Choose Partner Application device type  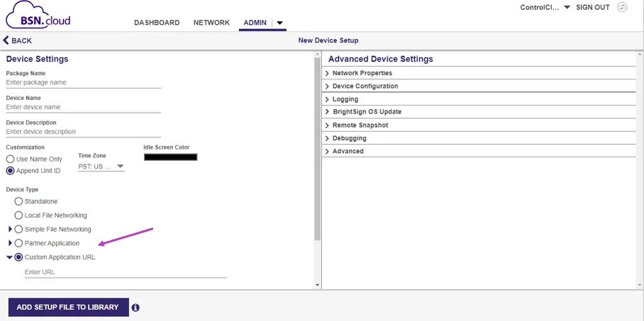(x=18, y=244)
